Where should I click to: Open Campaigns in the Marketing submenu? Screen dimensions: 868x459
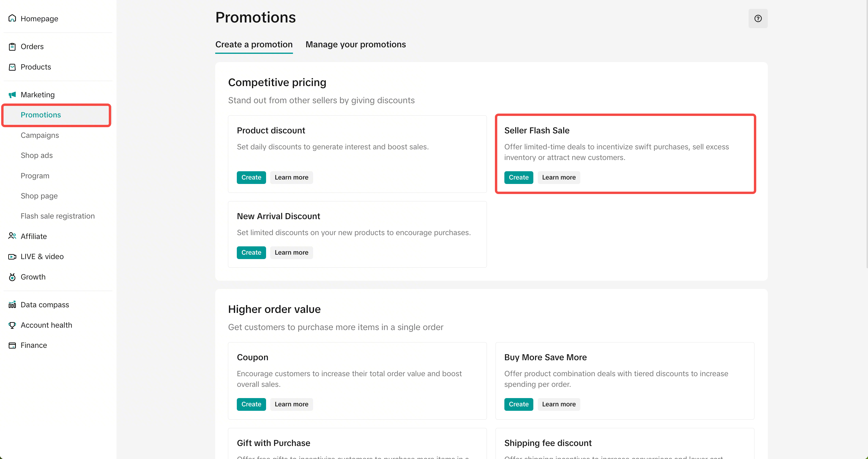(40, 135)
